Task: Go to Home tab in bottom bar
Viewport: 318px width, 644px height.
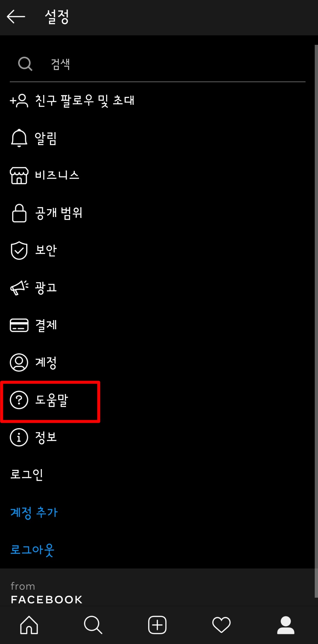Action: (29, 625)
